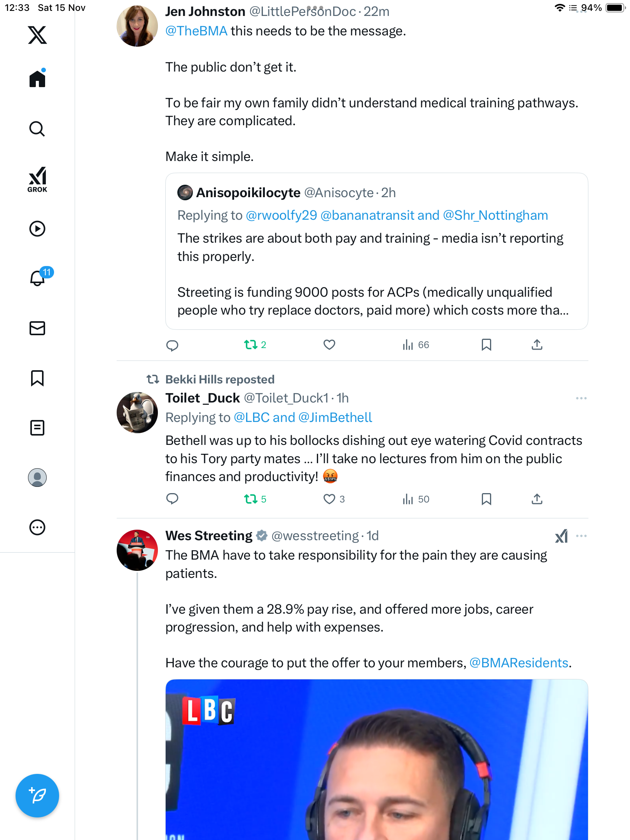Bookmark Jen Johnston's post

(486, 345)
